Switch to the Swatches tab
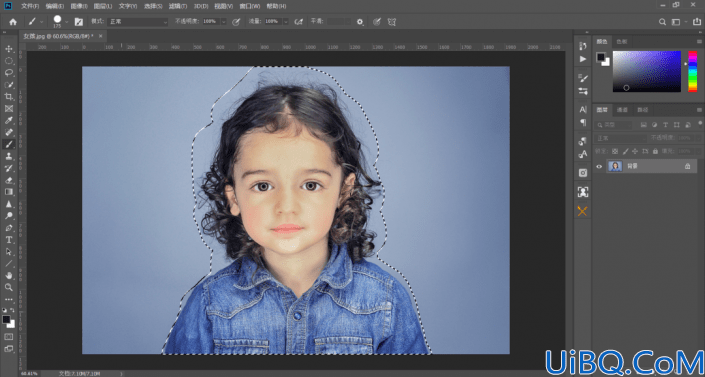The height and width of the screenshot is (377, 705). pyautogui.click(x=621, y=41)
